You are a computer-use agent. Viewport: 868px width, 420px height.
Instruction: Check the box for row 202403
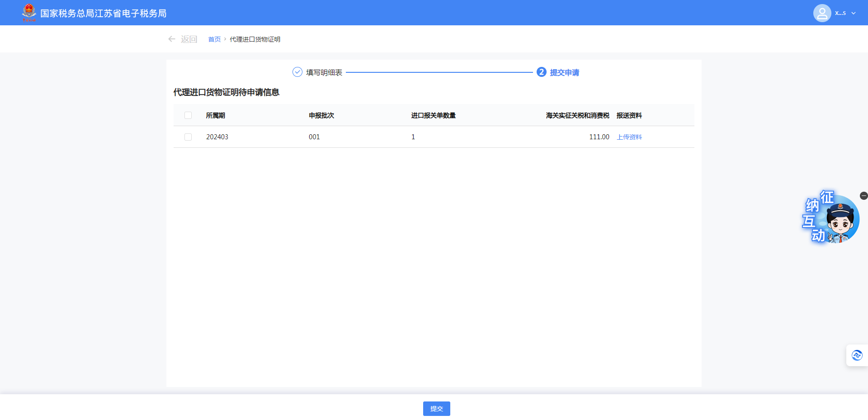(x=188, y=137)
